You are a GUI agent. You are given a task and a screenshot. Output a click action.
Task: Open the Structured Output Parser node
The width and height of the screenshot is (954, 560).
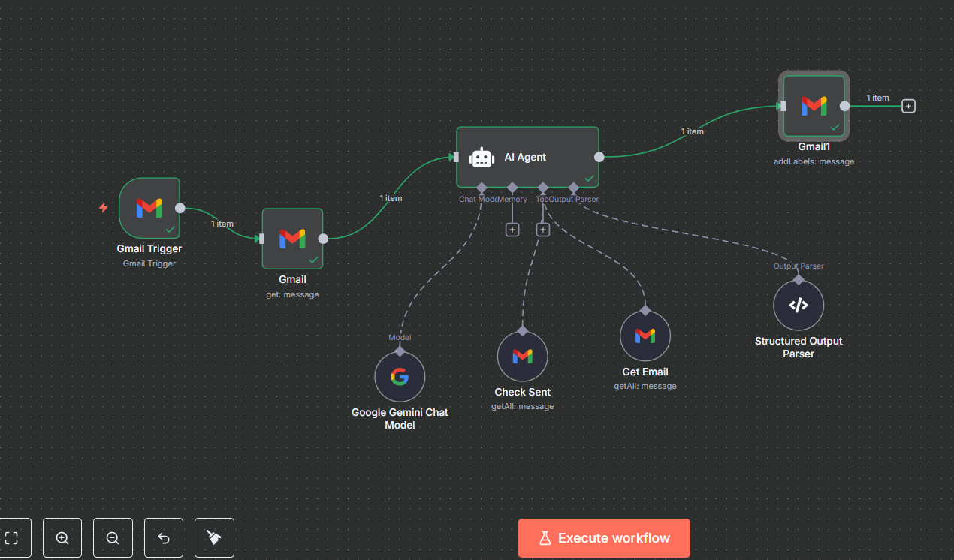click(x=799, y=305)
